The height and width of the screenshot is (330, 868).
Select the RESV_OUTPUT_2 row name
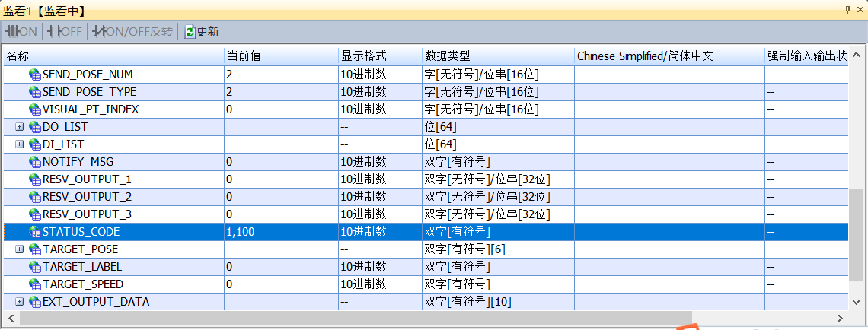coord(87,197)
